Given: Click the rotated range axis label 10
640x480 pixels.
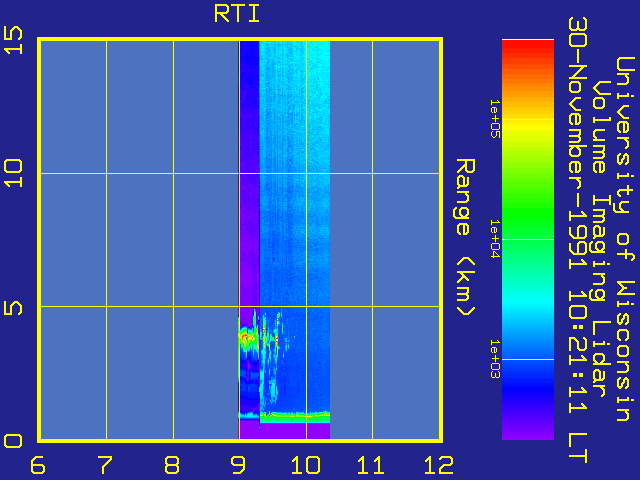Looking at the screenshot, I should click(13, 173).
